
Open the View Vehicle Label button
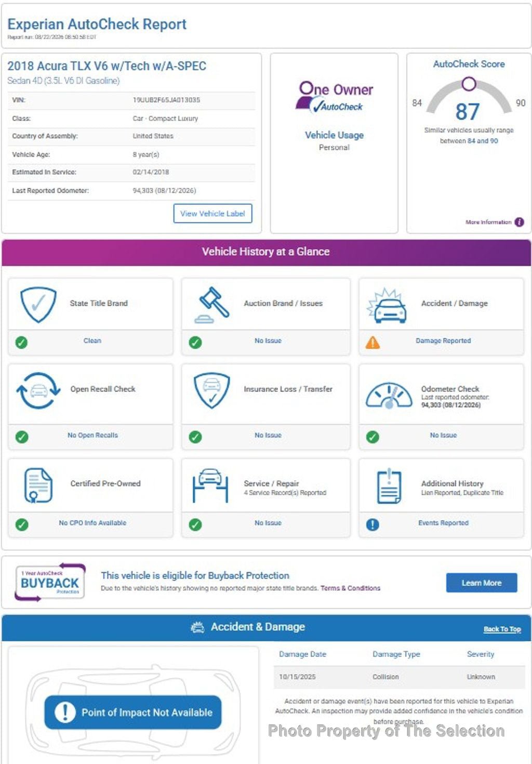212,214
